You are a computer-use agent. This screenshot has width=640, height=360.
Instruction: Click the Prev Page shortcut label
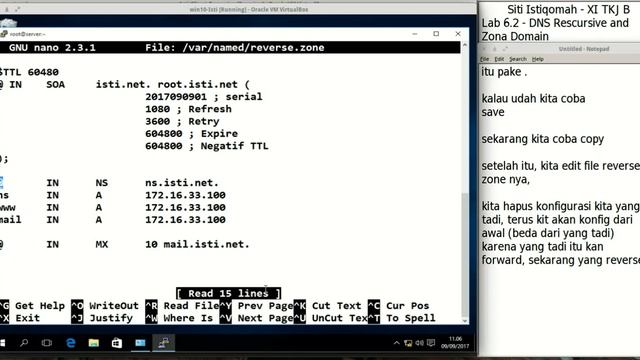[265, 306]
